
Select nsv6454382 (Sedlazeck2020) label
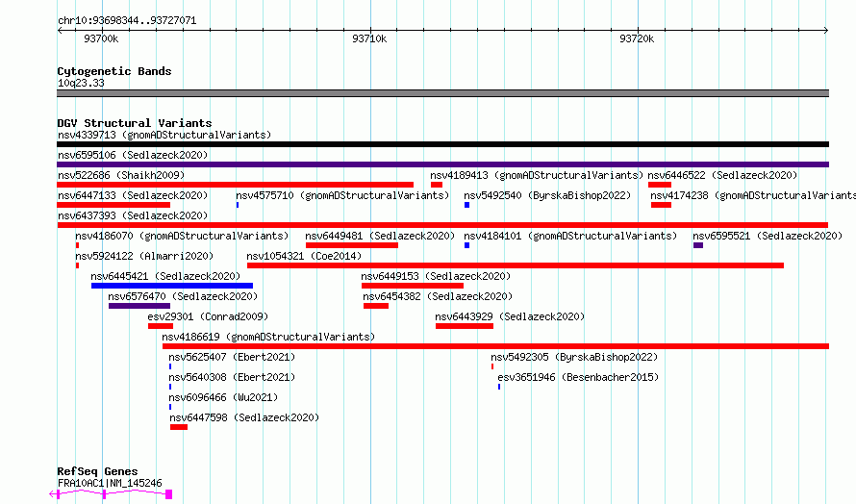438,296
